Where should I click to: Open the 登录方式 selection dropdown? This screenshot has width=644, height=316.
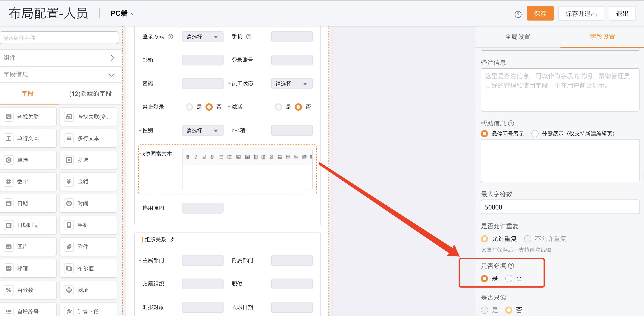203,37
